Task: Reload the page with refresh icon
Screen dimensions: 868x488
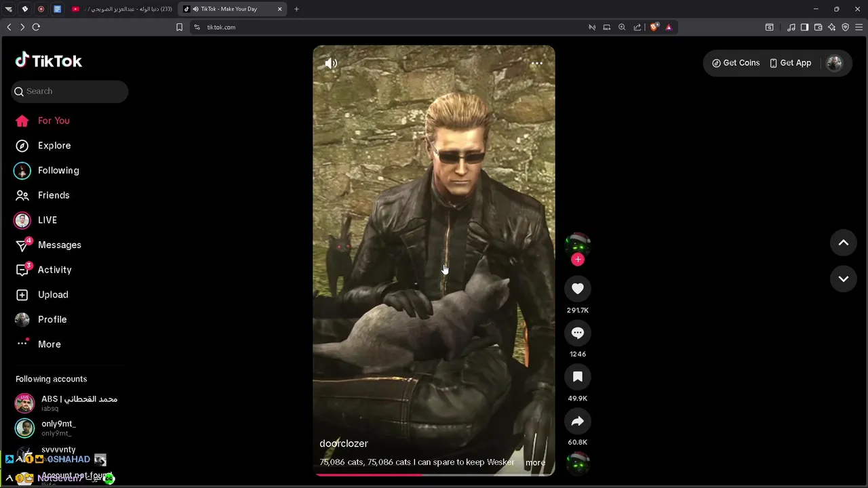Action: [x=36, y=27]
